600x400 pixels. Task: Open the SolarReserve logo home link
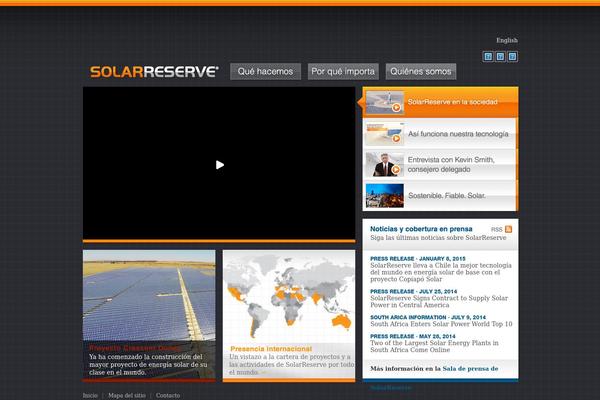154,72
